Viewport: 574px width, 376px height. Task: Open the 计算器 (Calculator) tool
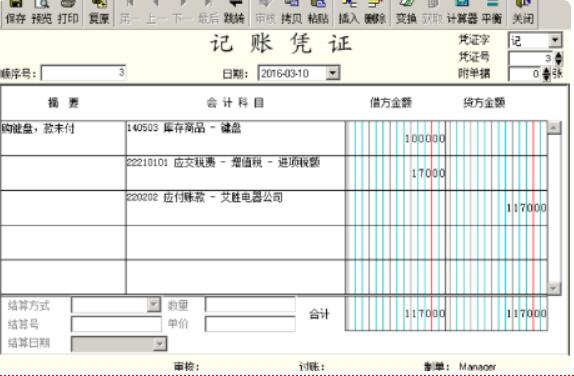462,12
